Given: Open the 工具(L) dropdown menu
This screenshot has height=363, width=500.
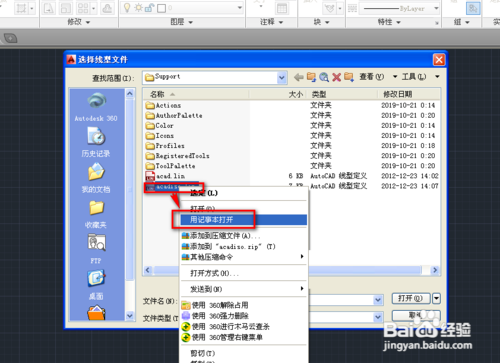Looking at the screenshot, I should click(420, 77).
